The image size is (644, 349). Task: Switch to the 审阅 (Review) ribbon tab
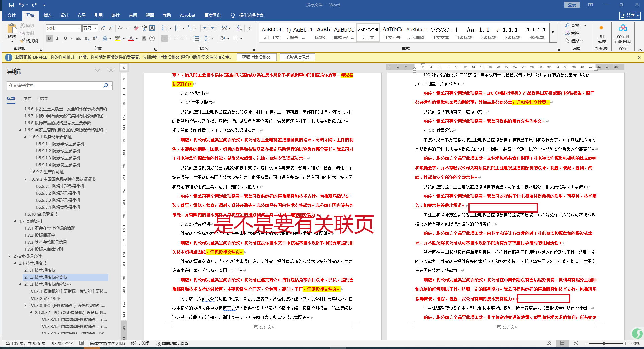(x=133, y=15)
